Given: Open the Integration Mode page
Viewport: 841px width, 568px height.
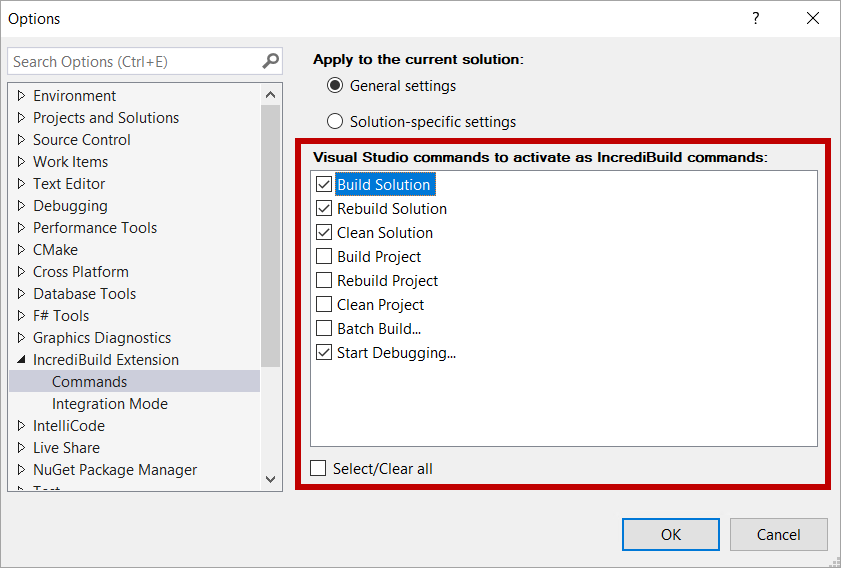Looking at the screenshot, I should 110,404.
